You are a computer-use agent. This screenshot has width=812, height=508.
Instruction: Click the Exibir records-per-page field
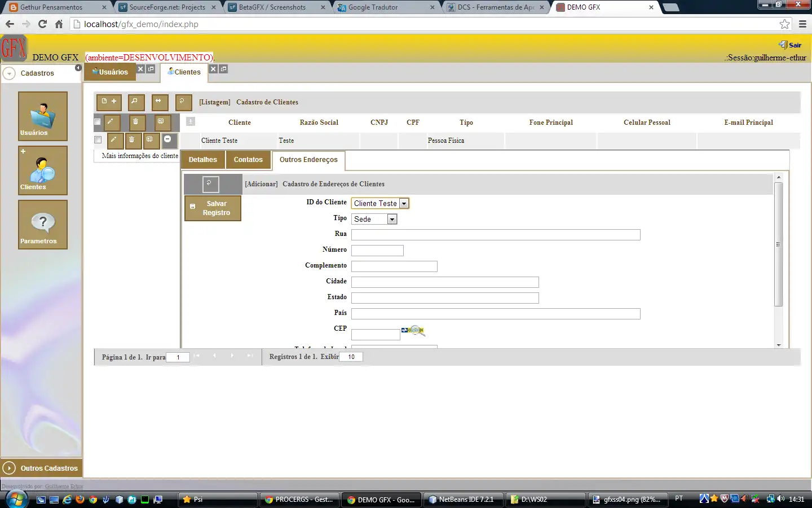(351, 357)
